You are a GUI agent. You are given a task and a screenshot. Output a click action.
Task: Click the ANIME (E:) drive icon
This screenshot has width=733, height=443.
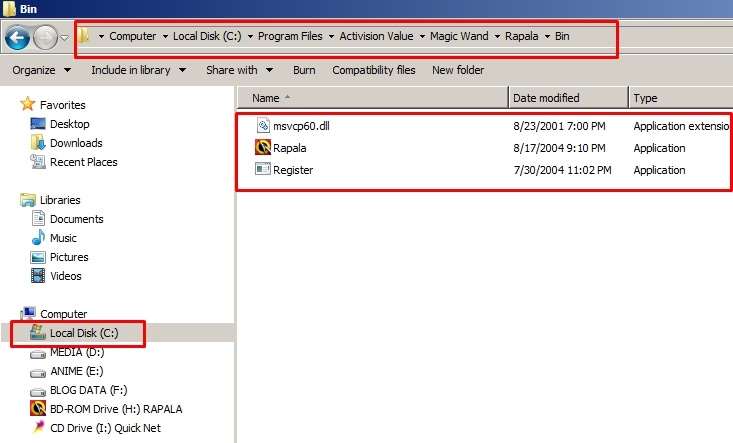(37, 373)
